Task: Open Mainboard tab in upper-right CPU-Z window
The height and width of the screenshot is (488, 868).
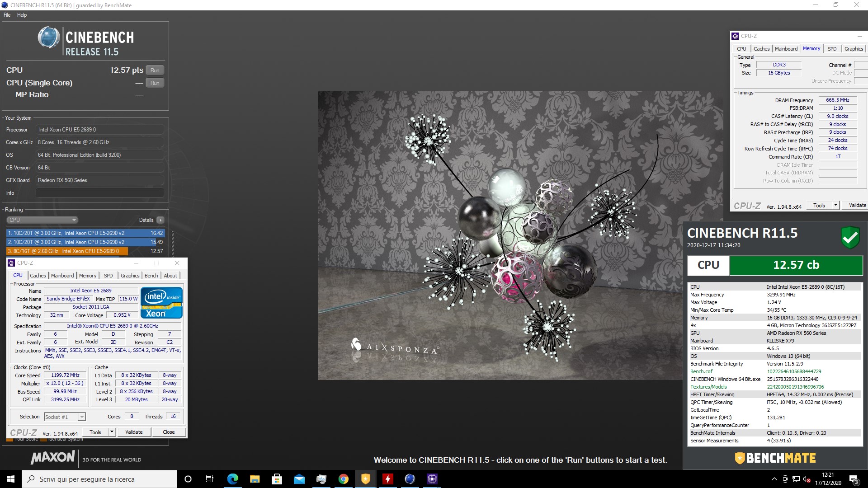Action: [x=786, y=49]
